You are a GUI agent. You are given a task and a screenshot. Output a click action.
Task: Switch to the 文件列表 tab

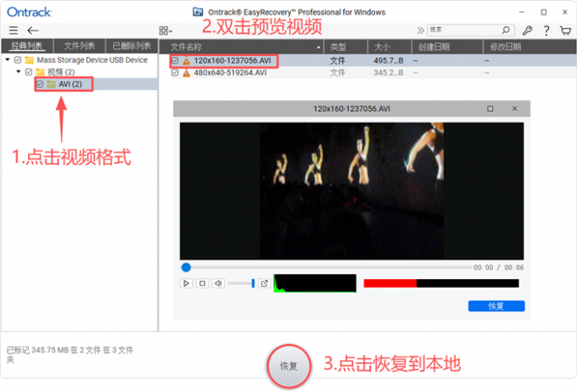coord(79,46)
